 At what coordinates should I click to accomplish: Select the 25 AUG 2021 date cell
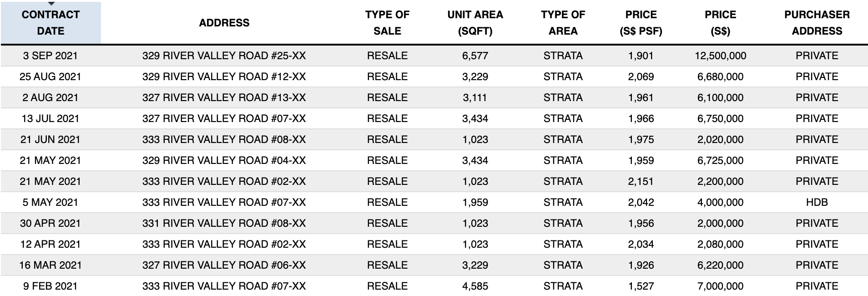point(50,77)
